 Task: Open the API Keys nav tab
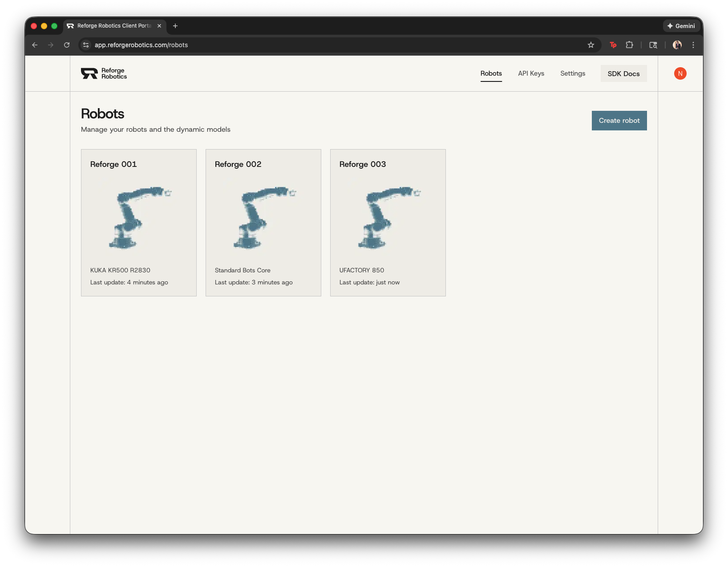click(x=531, y=73)
